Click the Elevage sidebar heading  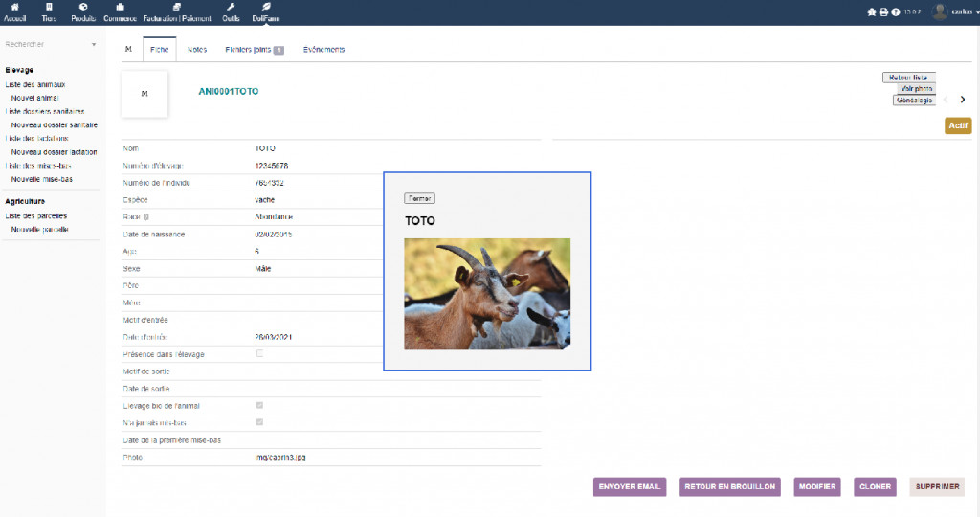click(x=19, y=70)
